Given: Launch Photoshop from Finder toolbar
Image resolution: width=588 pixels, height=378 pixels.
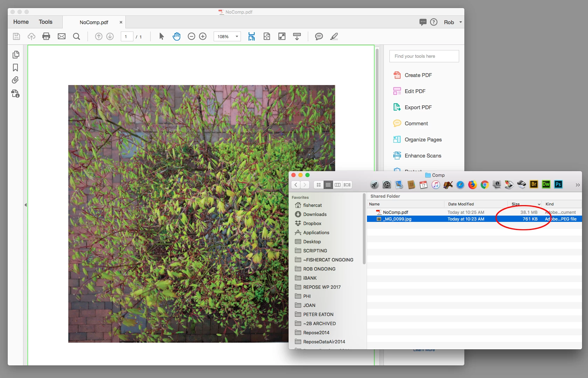Looking at the screenshot, I should tap(558, 184).
